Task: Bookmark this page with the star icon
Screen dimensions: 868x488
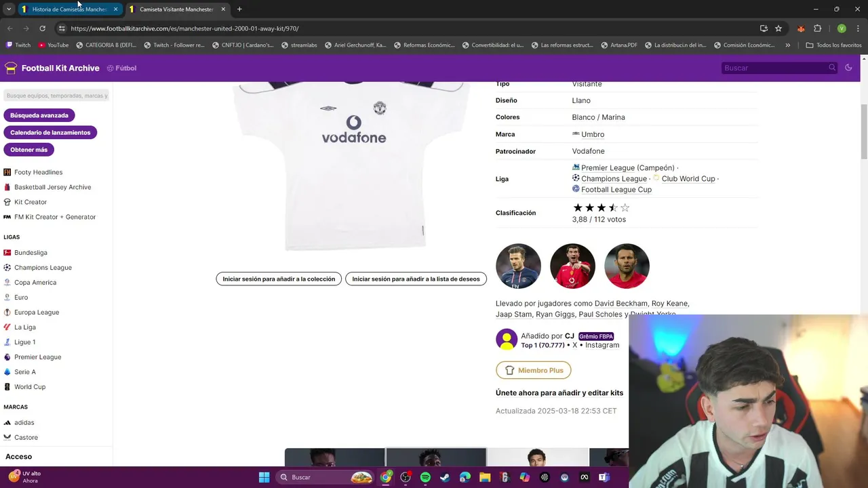Action: tap(778, 28)
